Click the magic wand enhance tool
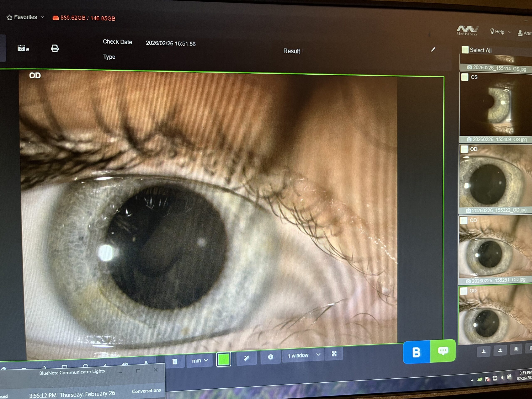Screen dimensions: 532x399 point(246,358)
